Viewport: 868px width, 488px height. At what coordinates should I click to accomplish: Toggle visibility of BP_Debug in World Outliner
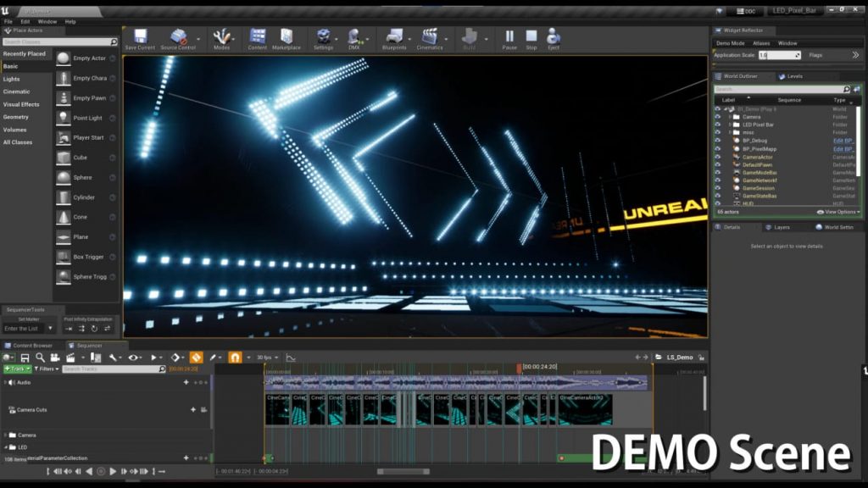(x=718, y=141)
